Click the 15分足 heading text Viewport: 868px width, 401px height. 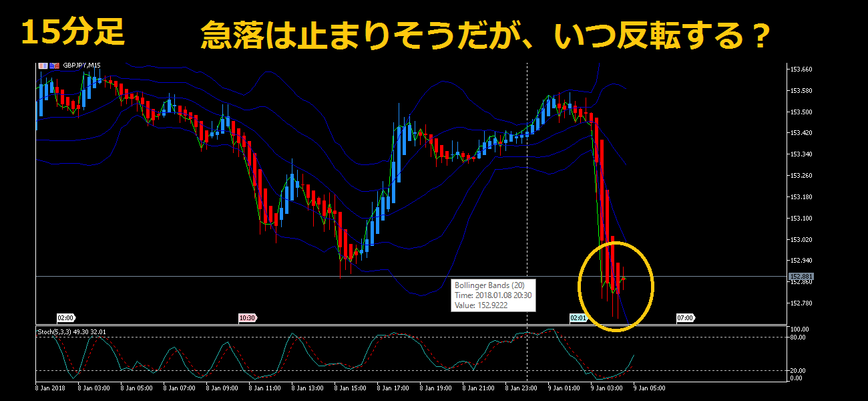tap(73, 33)
